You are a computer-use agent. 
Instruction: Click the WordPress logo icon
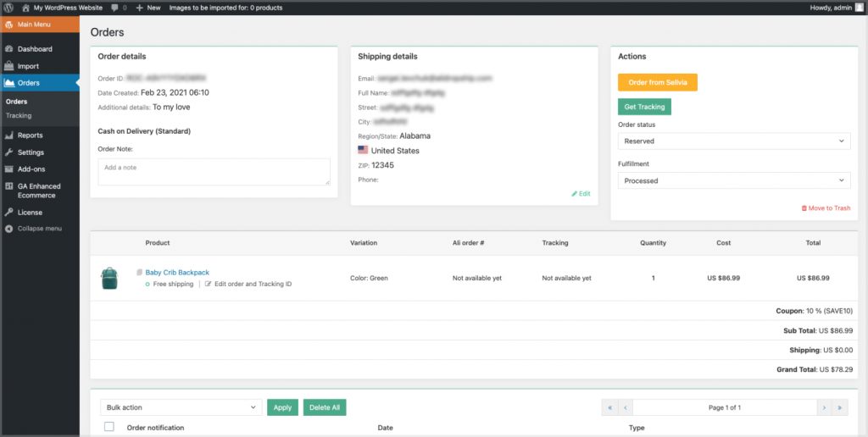(x=8, y=8)
